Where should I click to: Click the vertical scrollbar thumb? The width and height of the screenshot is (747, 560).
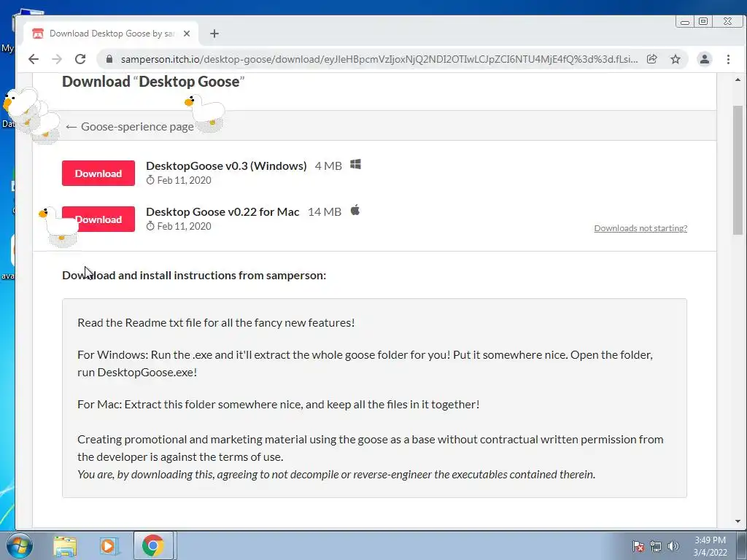click(738, 169)
